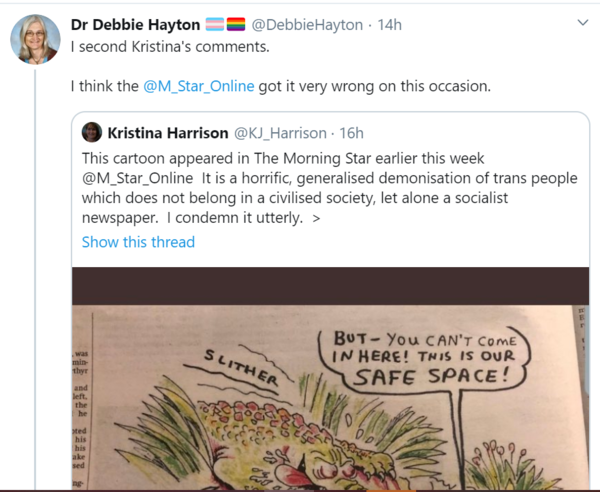
Task: Click Kristina Harrison's small avatar
Action: [x=91, y=133]
